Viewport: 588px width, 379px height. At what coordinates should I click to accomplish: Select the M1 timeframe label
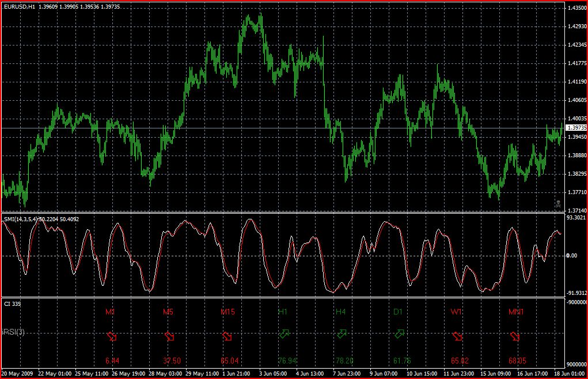pos(110,312)
